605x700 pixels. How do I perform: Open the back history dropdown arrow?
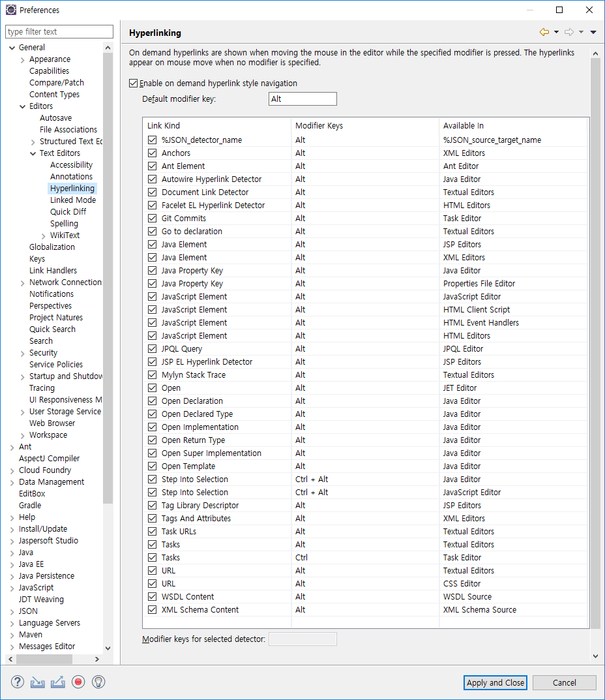556,32
